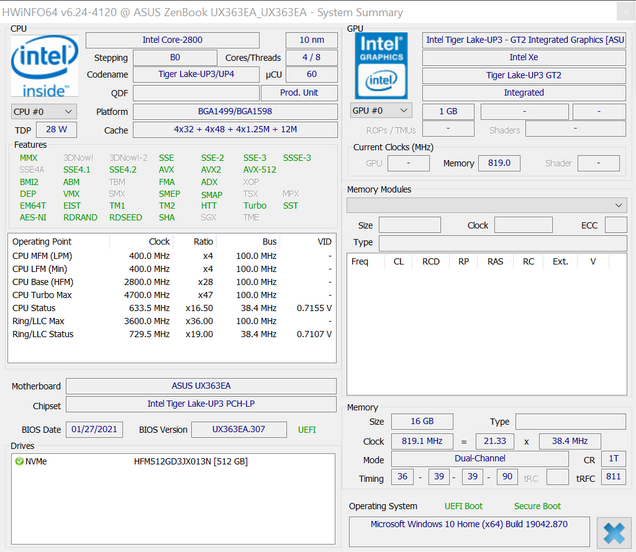Screen dimensions: 636x552
Task: Select the Ring/LLC Status row
Action: (x=170, y=334)
